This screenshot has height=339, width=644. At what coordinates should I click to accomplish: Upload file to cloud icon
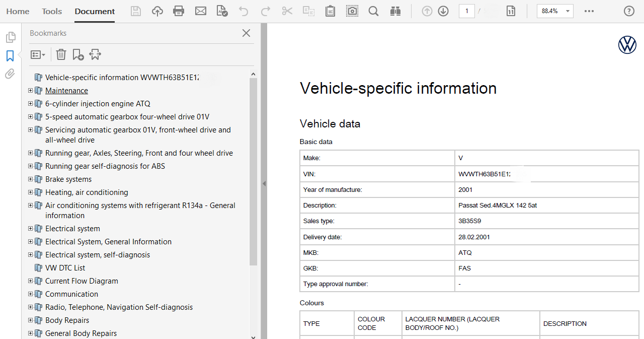pyautogui.click(x=157, y=11)
